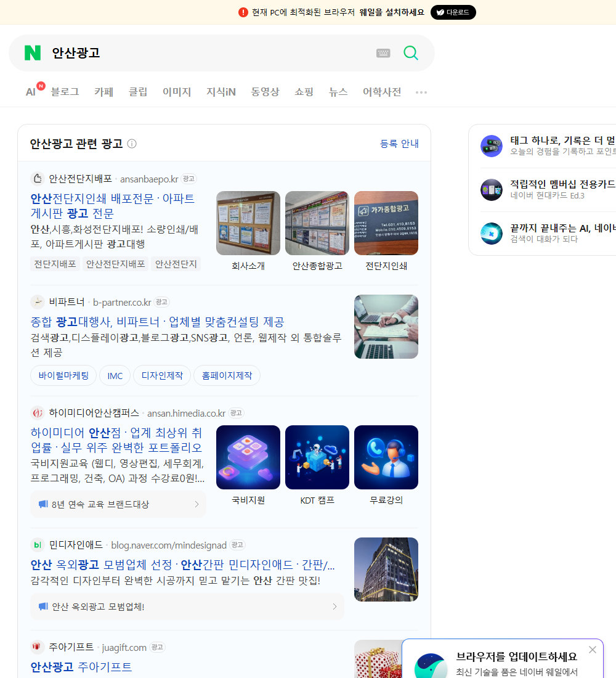Click the 적립적인 멤버십 전용카드 round icon

[492, 189]
